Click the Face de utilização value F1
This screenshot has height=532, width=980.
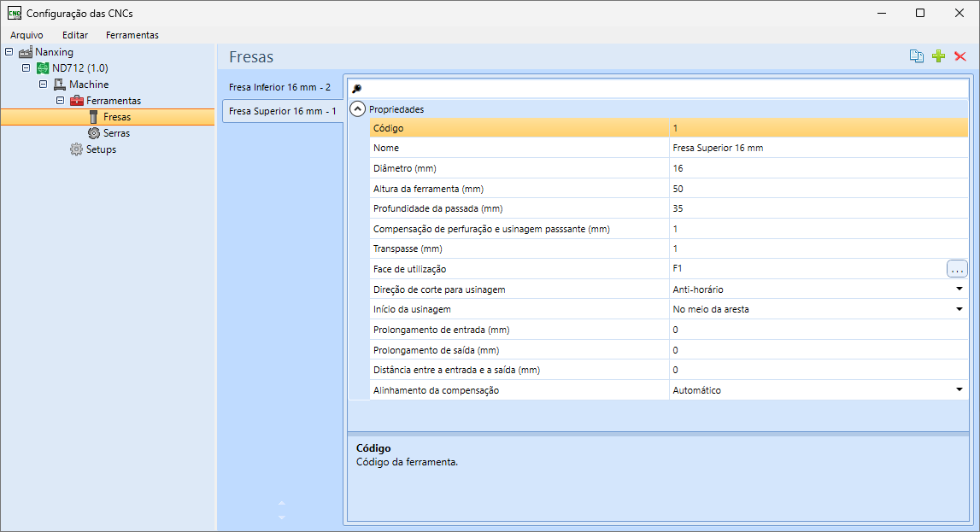pyautogui.click(x=807, y=269)
